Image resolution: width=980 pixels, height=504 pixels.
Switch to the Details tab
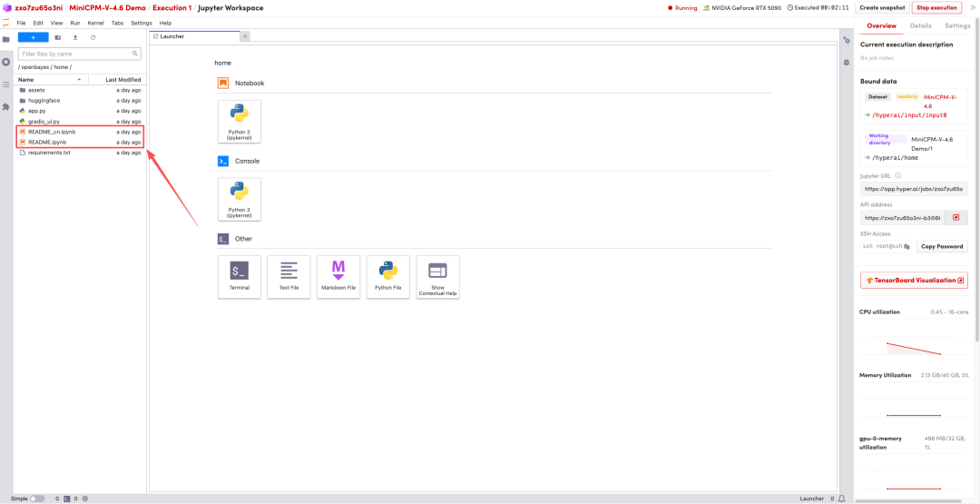[x=921, y=25]
